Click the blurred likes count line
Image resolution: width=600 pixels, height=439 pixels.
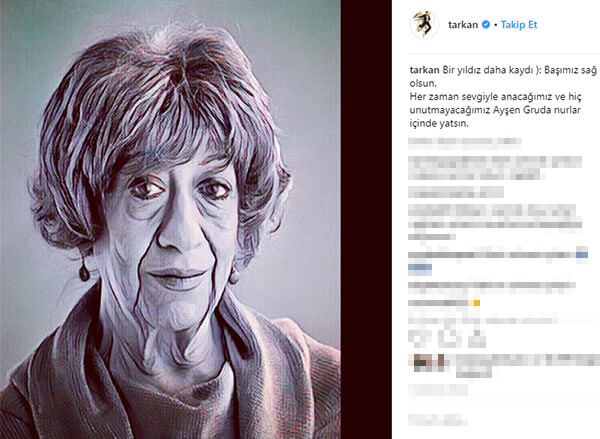pos(438,390)
